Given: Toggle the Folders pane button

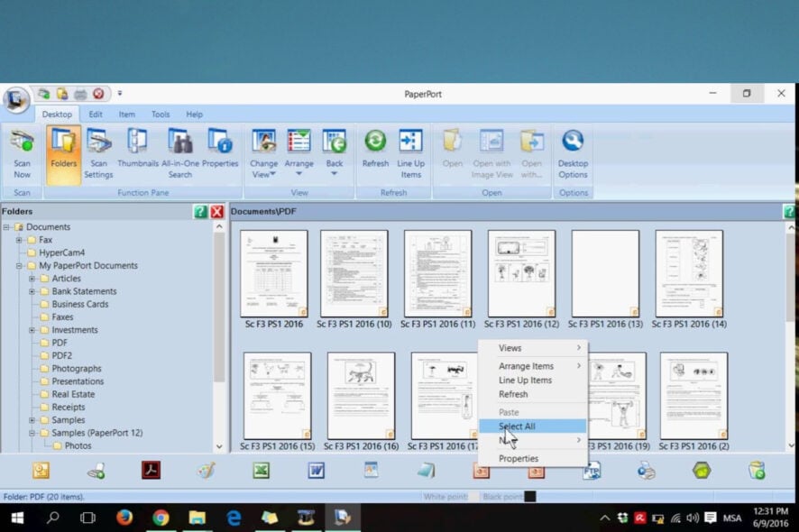Looking at the screenshot, I should (x=64, y=154).
